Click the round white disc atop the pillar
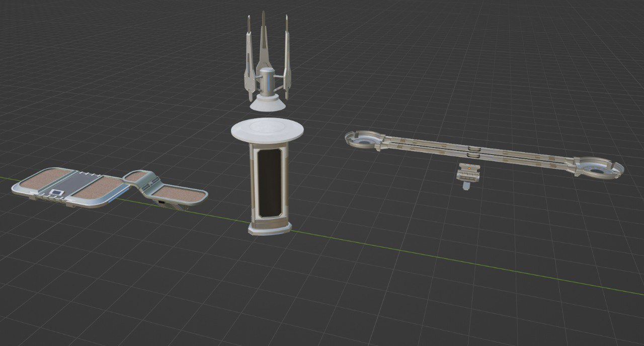 (267, 130)
